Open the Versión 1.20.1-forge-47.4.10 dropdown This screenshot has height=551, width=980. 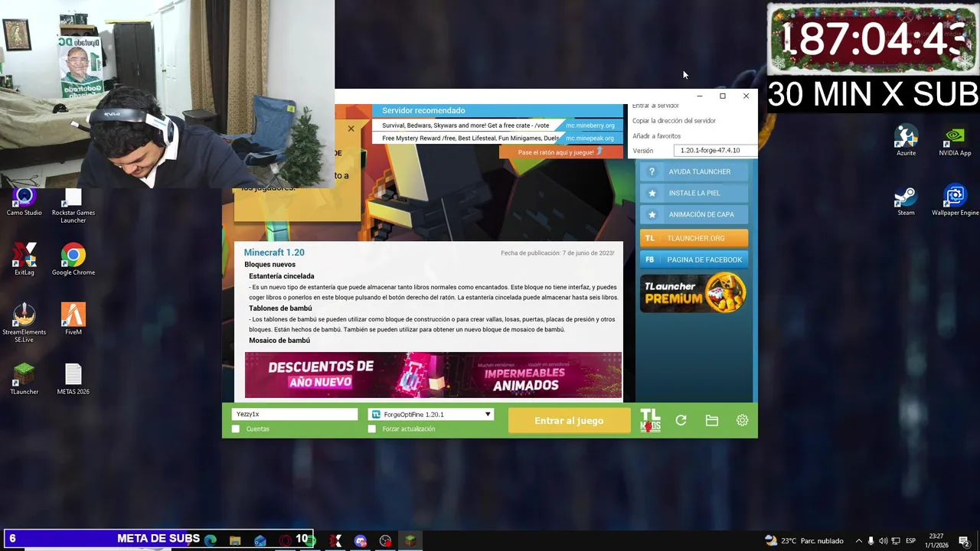(x=715, y=151)
